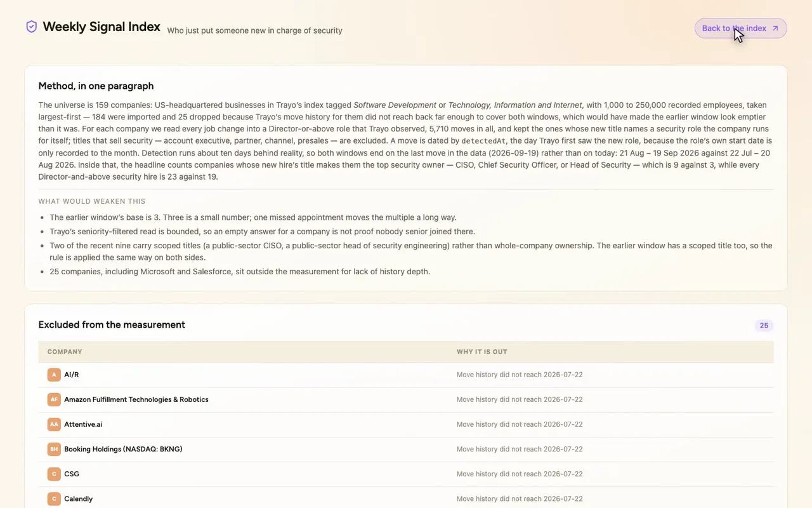Click the 25 count badge for exclusions

pyautogui.click(x=764, y=325)
